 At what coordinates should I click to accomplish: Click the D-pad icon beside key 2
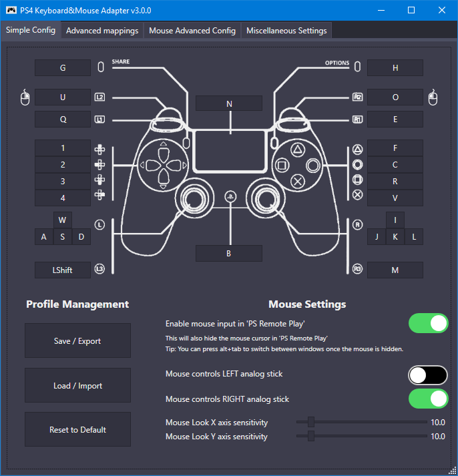tap(99, 164)
